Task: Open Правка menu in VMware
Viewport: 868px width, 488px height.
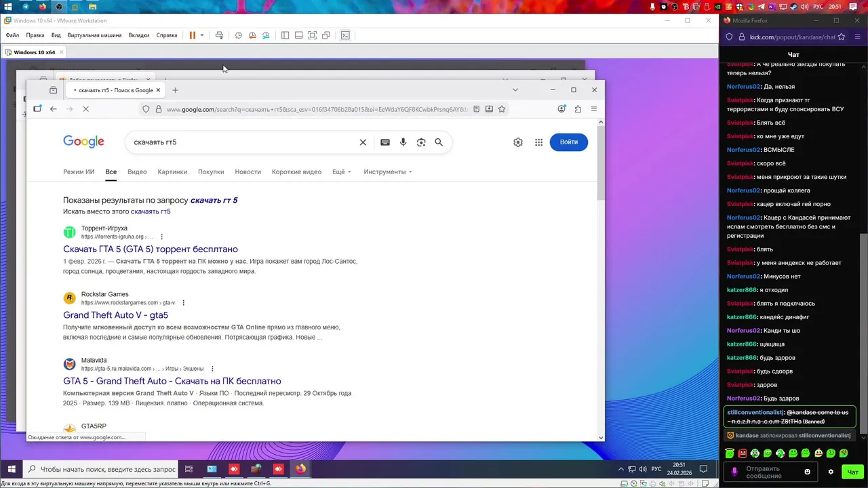Action: [35, 35]
